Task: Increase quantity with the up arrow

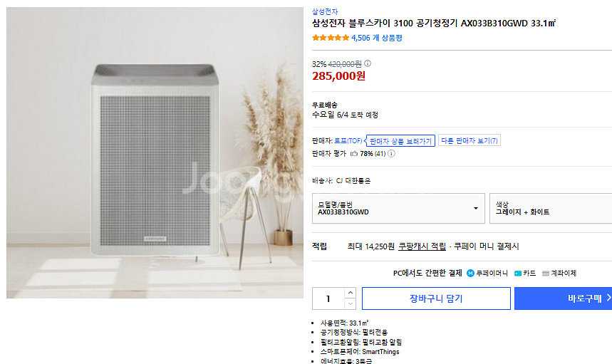Action: (350, 293)
